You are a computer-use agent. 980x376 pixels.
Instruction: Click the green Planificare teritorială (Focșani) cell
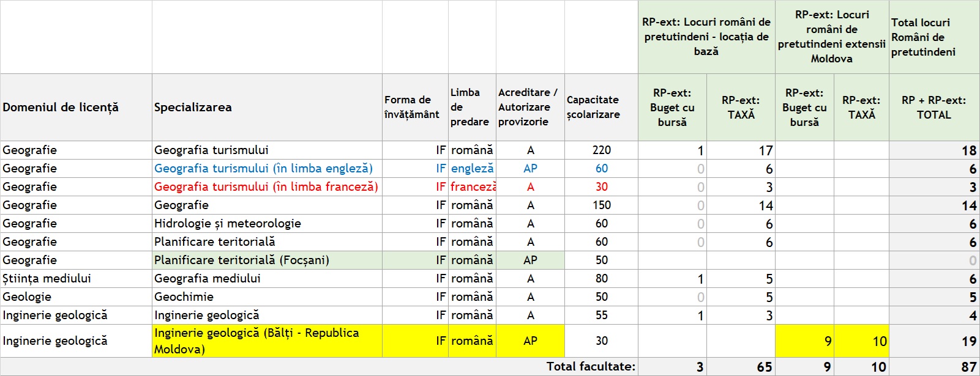(x=267, y=260)
